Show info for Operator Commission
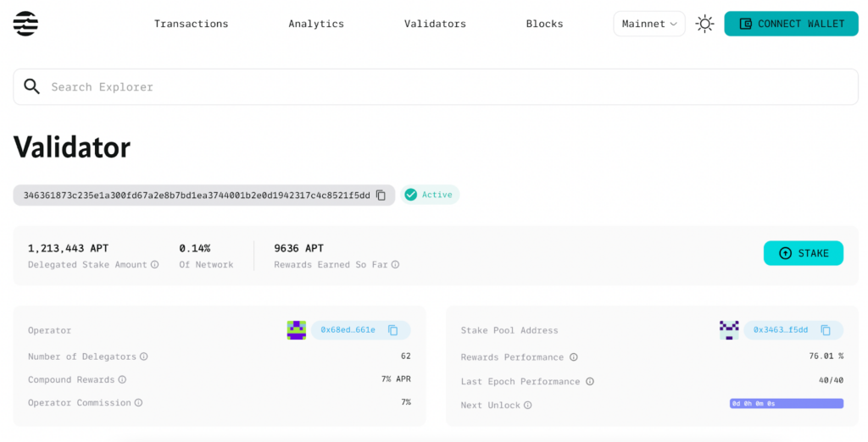The image size is (868, 442). coord(138,403)
